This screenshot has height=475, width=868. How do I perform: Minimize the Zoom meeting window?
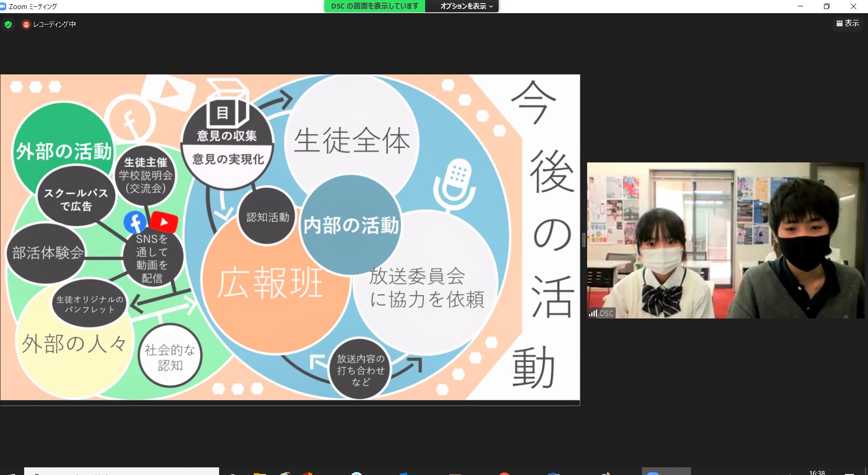[x=800, y=6]
